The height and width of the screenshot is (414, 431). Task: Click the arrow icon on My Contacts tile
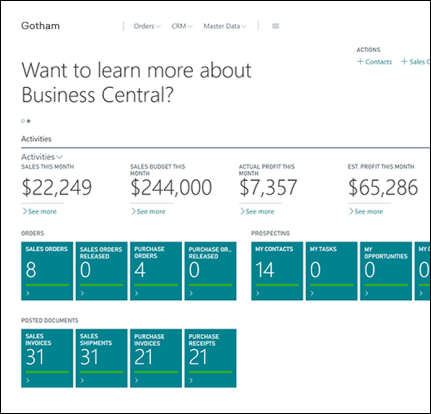coord(258,293)
